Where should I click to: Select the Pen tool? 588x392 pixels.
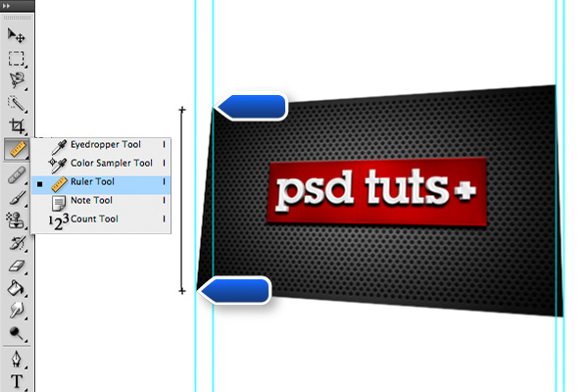tap(16, 360)
